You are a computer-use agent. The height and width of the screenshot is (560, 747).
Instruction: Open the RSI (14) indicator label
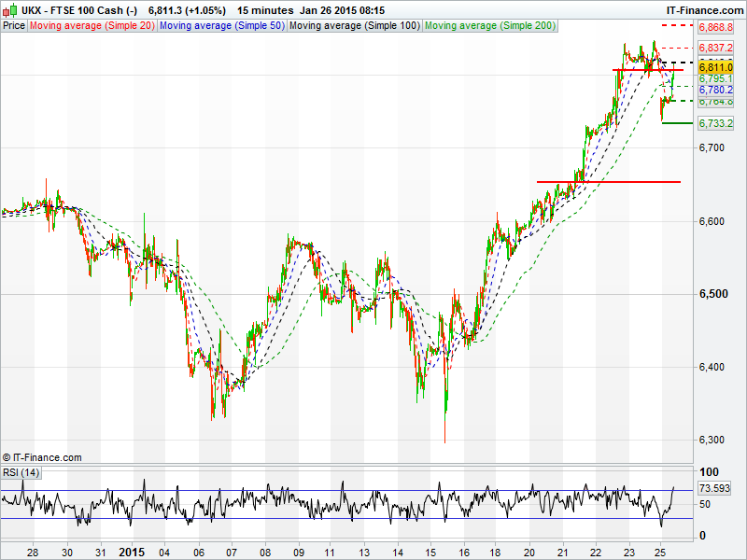[21, 472]
